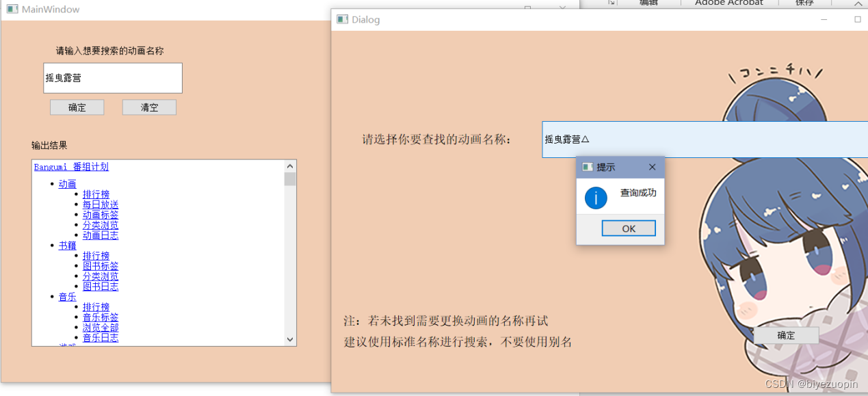The image size is (868, 396).
Task: Open the 图书日志 link
Action: 101,287
